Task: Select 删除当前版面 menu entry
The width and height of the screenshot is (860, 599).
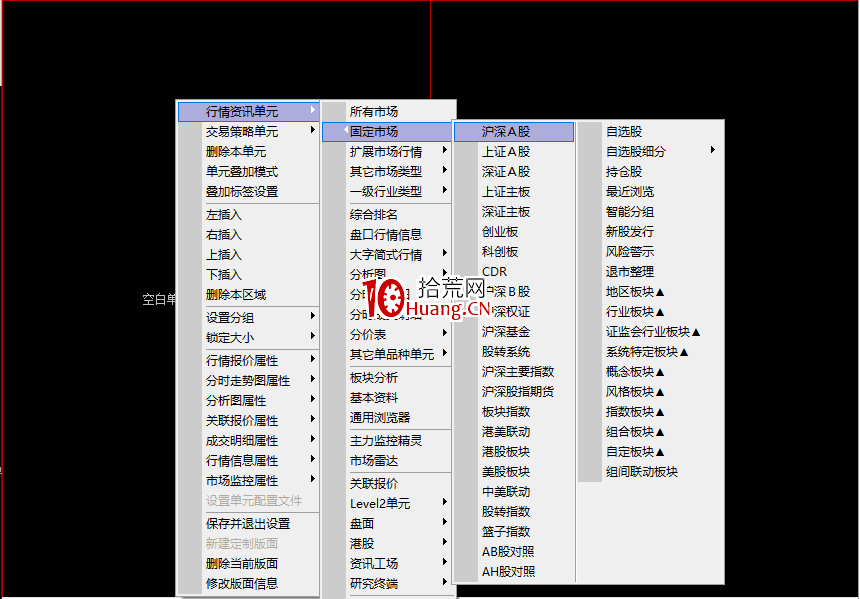Action: pyautogui.click(x=248, y=563)
